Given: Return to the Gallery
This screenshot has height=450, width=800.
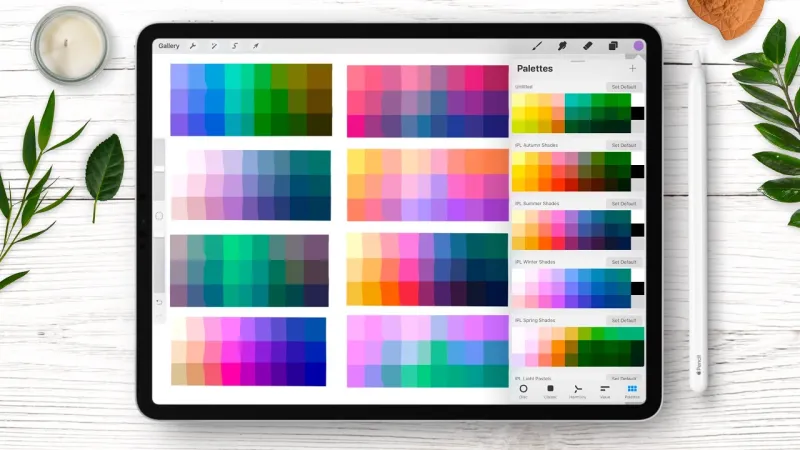Looking at the screenshot, I should coord(169,46).
